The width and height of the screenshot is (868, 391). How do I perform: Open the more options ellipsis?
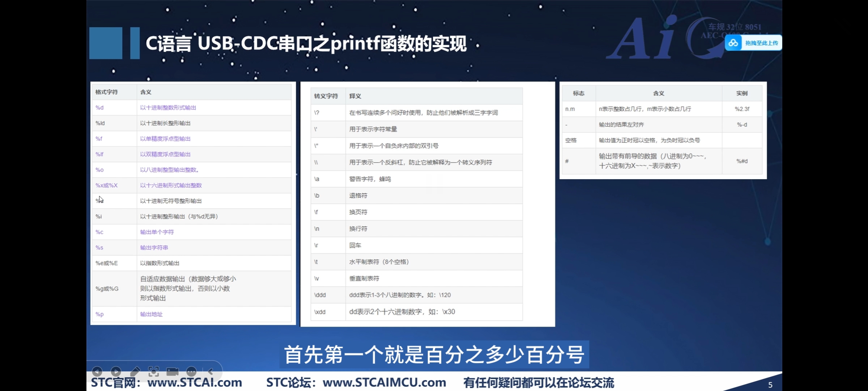tap(191, 371)
